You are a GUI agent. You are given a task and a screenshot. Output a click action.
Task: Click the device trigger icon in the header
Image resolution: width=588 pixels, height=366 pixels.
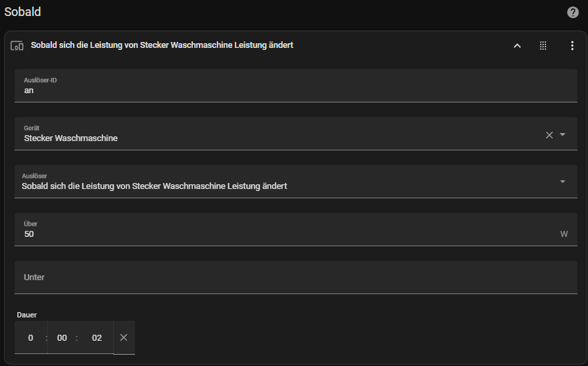coord(17,46)
